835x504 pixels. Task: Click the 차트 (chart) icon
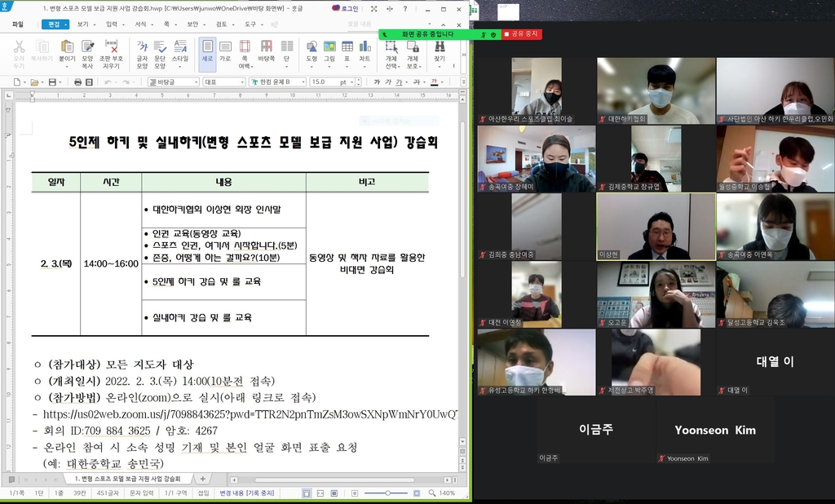pyautogui.click(x=364, y=51)
